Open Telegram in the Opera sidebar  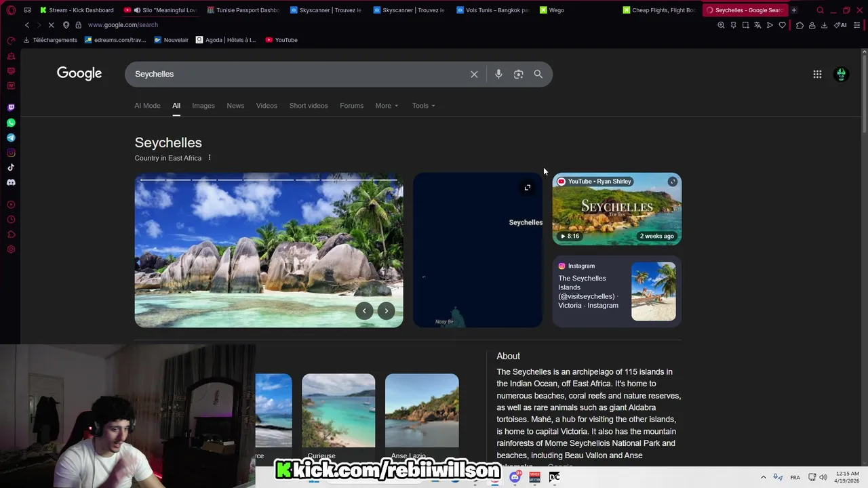[11, 138]
